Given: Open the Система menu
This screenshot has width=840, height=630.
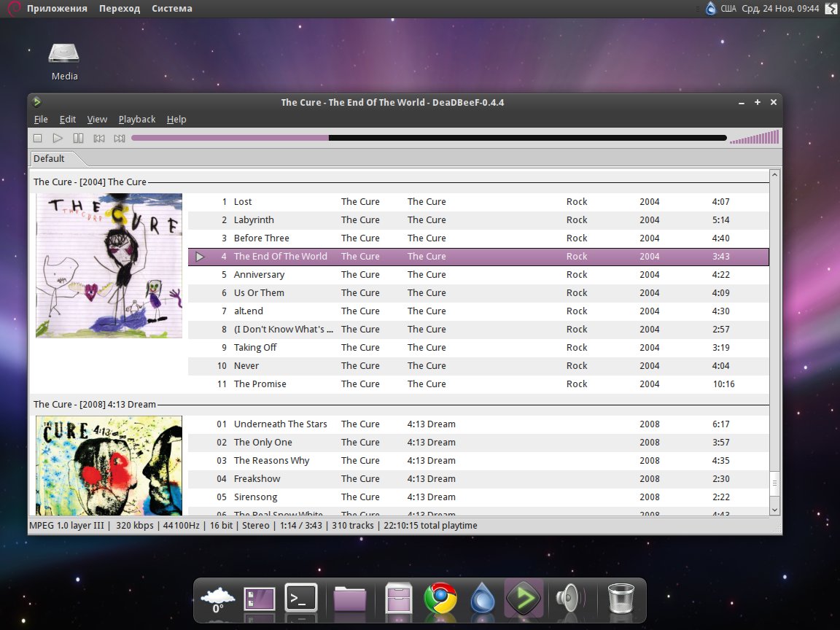Looking at the screenshot, I should [x=172, y=9].
